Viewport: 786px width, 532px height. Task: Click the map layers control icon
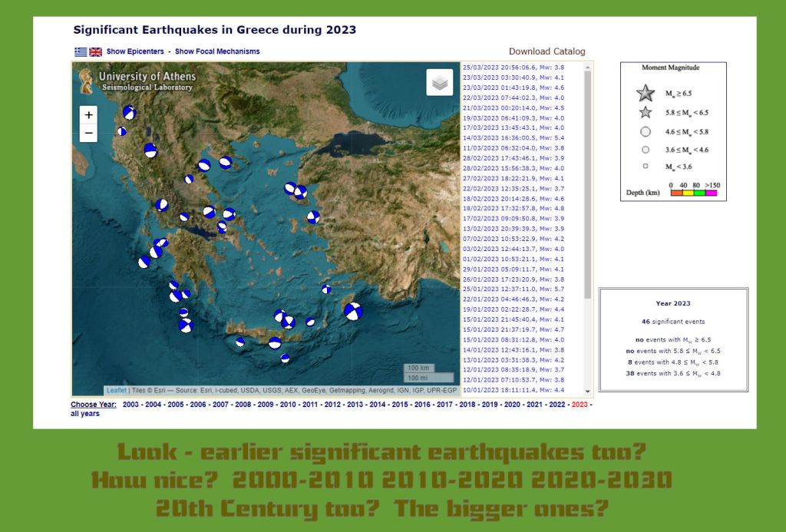[440, 82]
